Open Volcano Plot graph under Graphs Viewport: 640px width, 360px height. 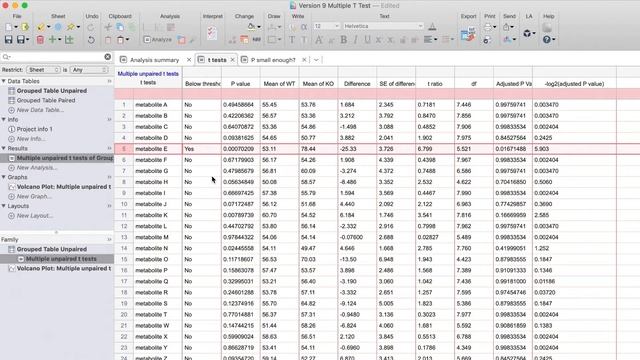[x=64, y=187]
